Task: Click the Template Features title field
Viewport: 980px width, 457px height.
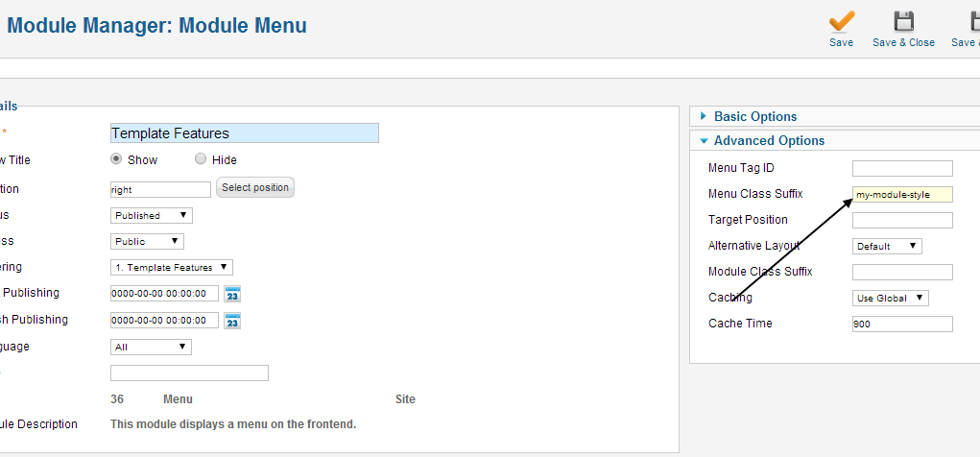Action: tap(245, 133)
